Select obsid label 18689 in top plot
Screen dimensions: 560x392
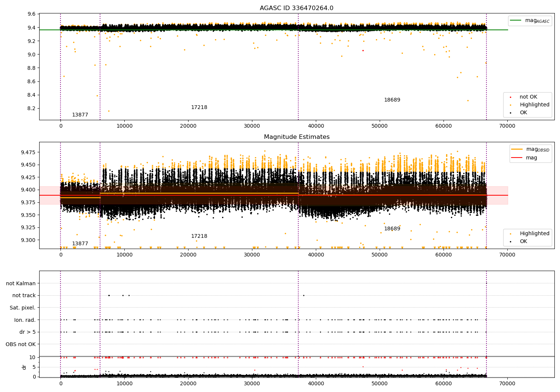(392, 100)
